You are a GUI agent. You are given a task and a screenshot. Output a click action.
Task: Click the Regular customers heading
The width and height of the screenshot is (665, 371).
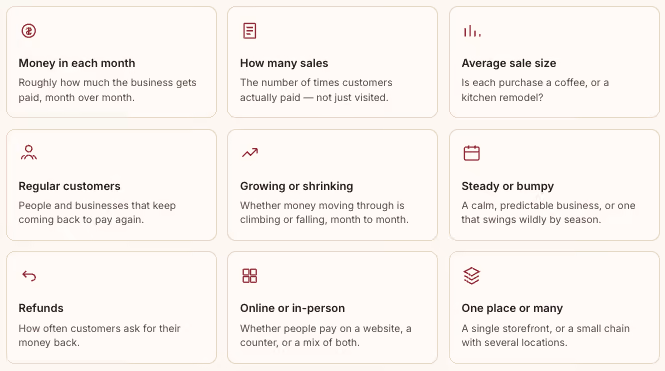pos(69,186)
